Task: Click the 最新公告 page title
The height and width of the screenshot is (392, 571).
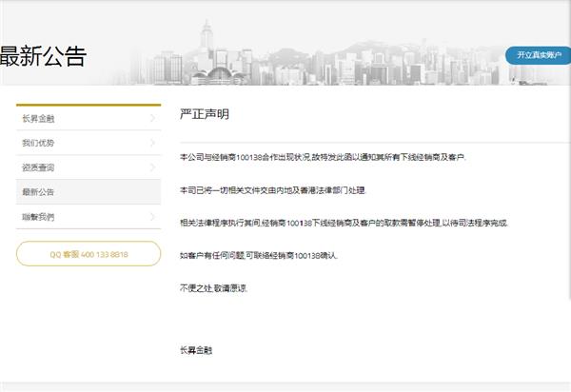Action: 42,56
